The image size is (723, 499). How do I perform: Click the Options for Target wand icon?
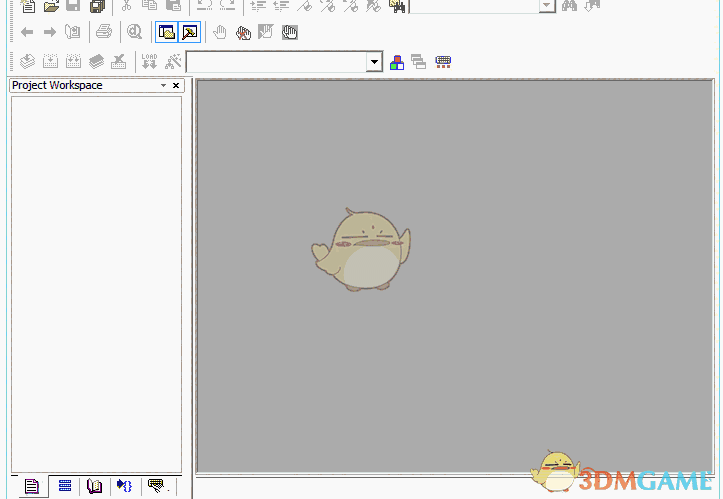(x=173, y=62)
